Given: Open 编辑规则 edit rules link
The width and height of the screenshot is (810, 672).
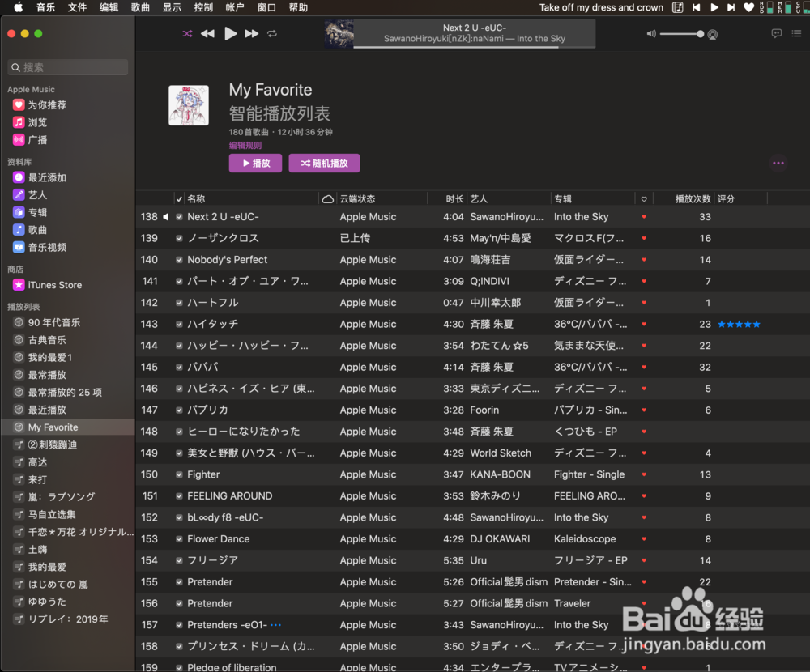Looking at the screenshot, I should coord(245,146).
